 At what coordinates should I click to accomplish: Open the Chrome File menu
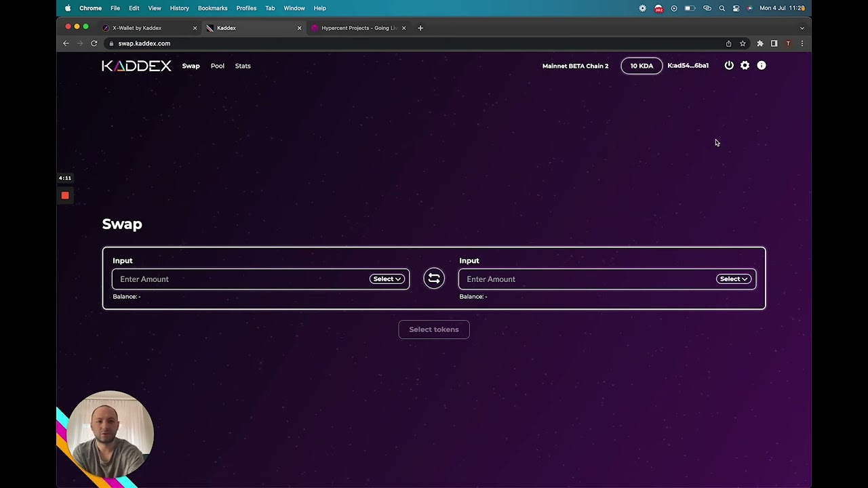pos(115,8)
